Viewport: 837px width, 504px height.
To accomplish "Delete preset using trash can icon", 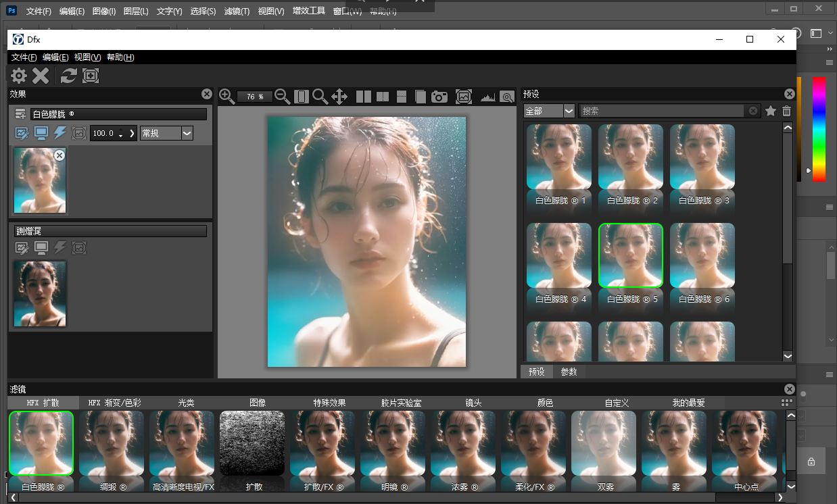I will point(787,111).
